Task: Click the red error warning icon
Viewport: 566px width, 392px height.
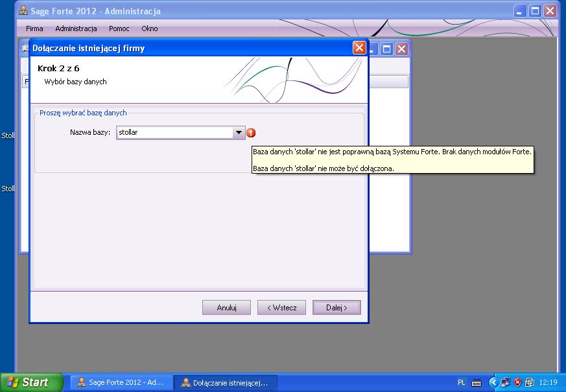Action: pyautogui.click(x=251, y=133)
